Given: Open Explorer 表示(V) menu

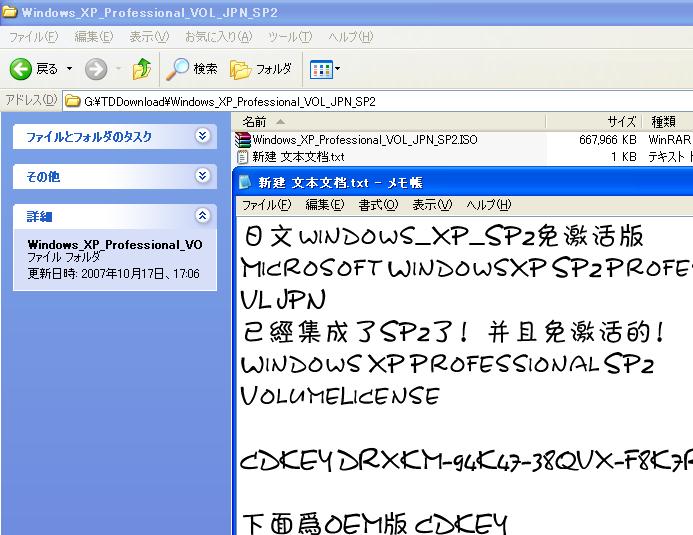Looking at the screenshot, I should 149,37.
